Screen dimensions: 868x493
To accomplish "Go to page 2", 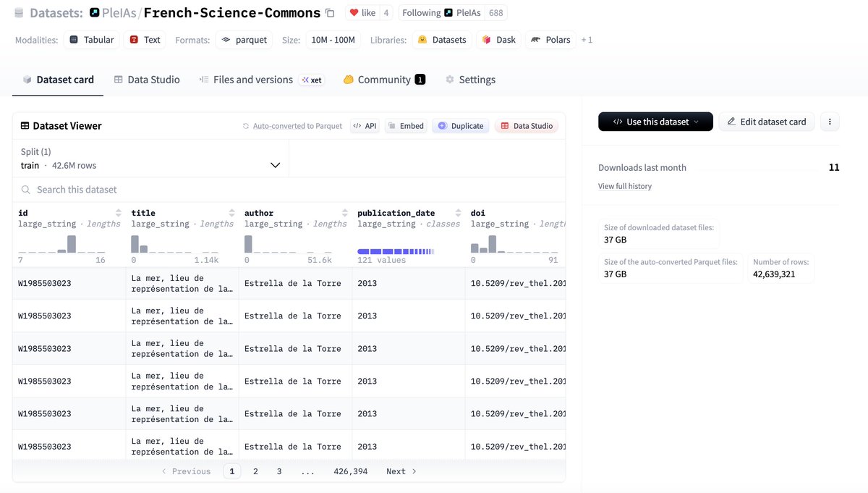I will click(255, 471).
